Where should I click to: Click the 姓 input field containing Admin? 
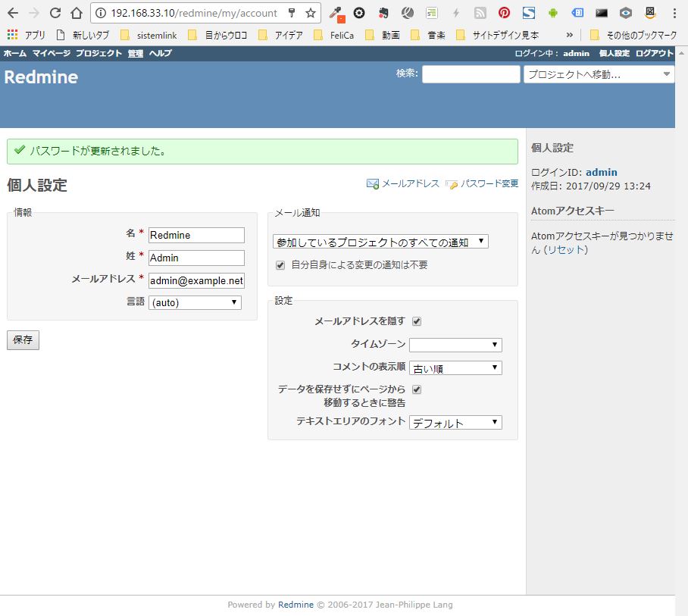click(x=196, y=258)
